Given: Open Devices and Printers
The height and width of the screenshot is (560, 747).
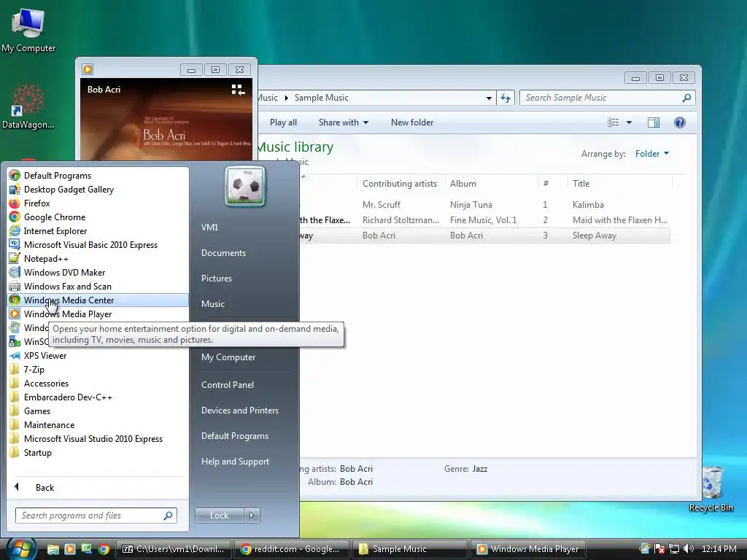Looking at the screenshot, I should [239, 411].
